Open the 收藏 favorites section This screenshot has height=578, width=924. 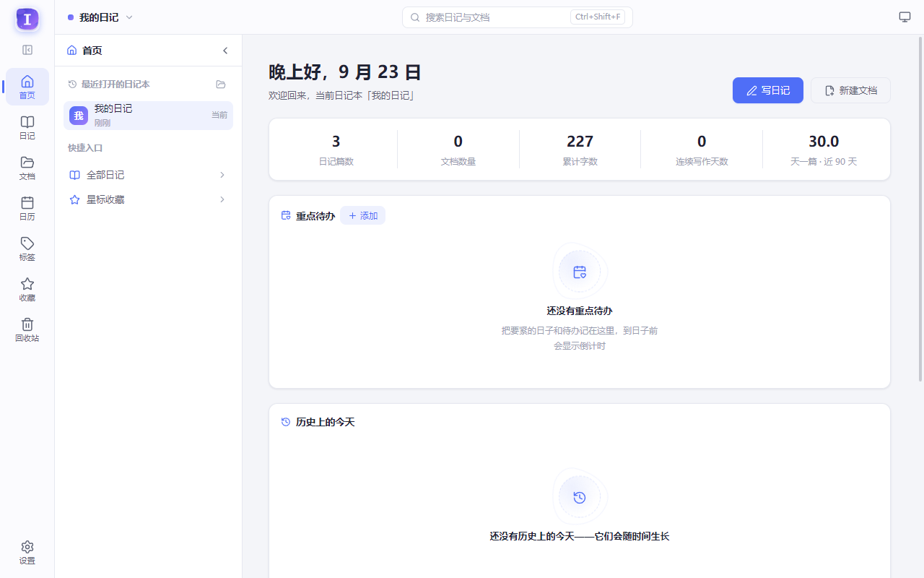(x=27, y=289)
